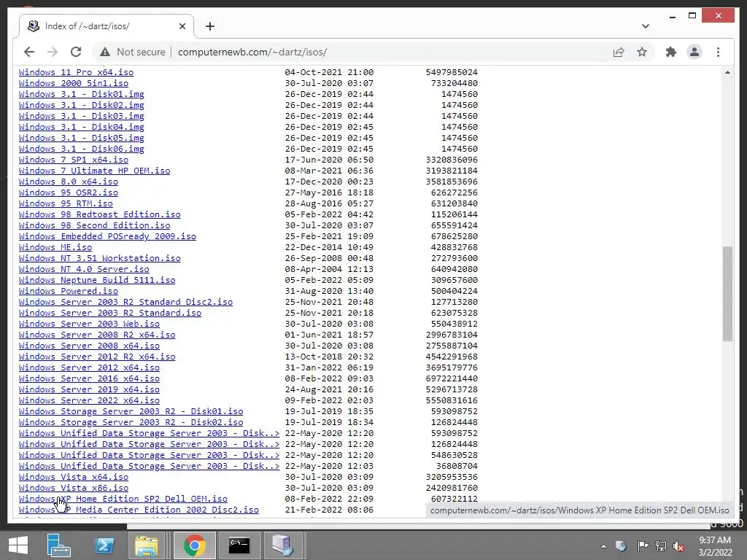Show hidden tray icons arrow

tap(603, 546)
